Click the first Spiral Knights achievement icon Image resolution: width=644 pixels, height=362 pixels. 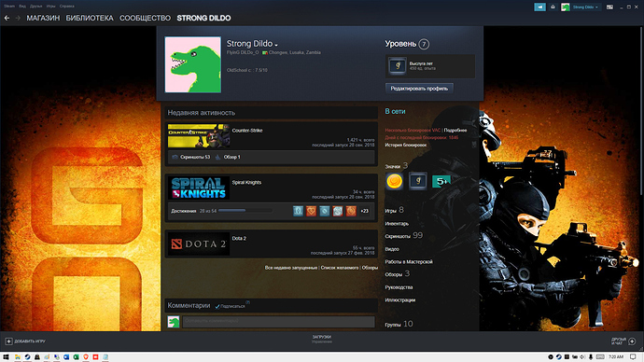[x=298, y=211]
